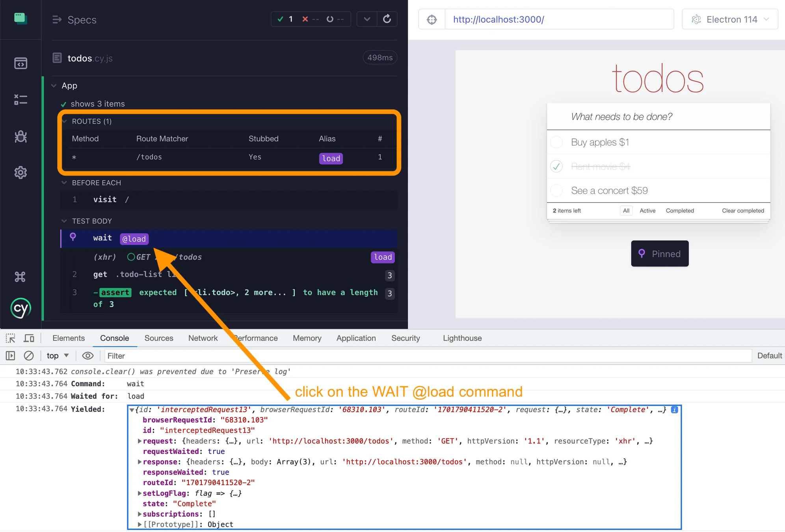Open the Debug bug sidebar icon
This screenshot has height=532, width=785.
coord(20,136)
